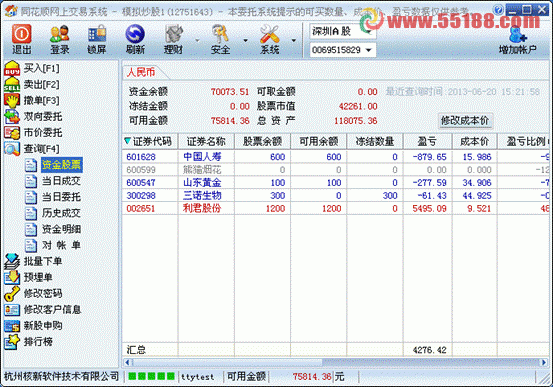This screenshot has height=387, width=553.
Task: Open 修改客户信息 in sidebar
Action: [x=43, y=310]
